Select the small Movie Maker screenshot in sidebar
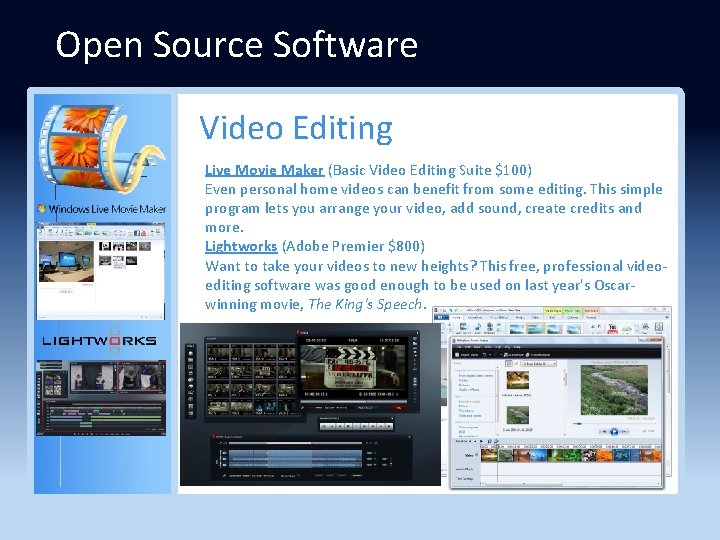720x540 pixels. tap(101, 271)
